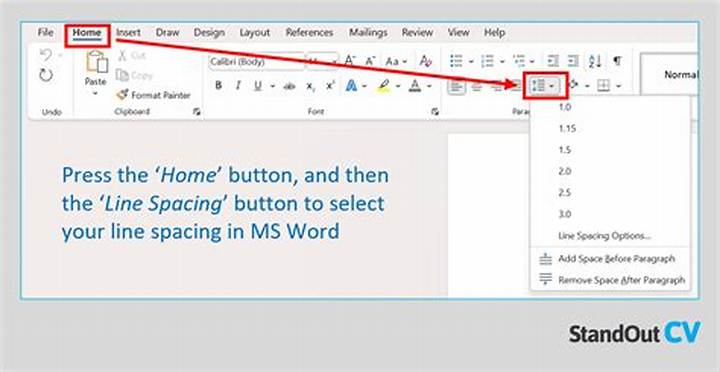Click the Undo arrow icon
Image resolution: width=720 pixels, height=372 pixels.
45,56
